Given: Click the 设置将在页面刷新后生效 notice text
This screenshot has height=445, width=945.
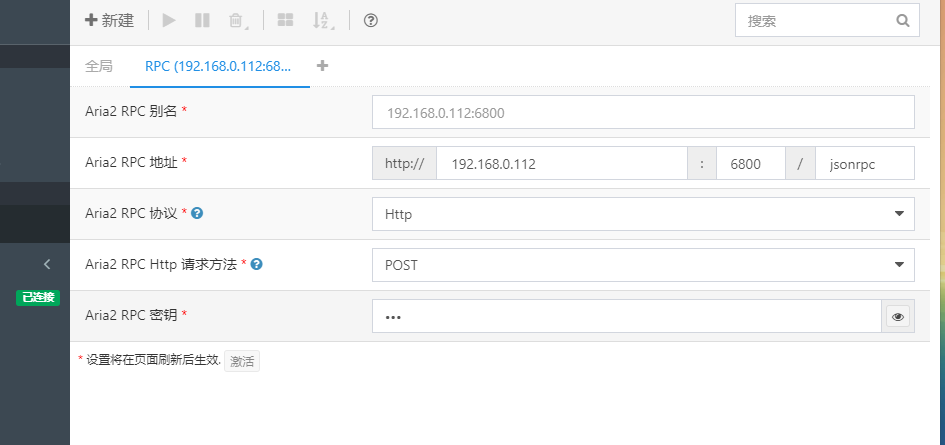Looking at the screenshot, I should (154, 361).
